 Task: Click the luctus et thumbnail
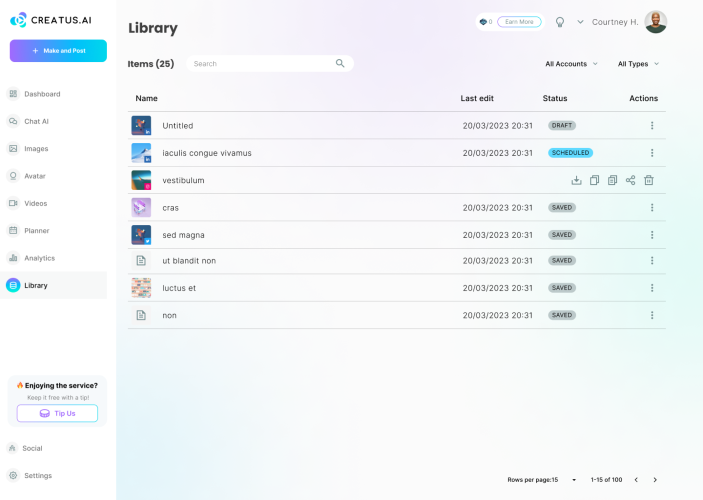[141, 288]
